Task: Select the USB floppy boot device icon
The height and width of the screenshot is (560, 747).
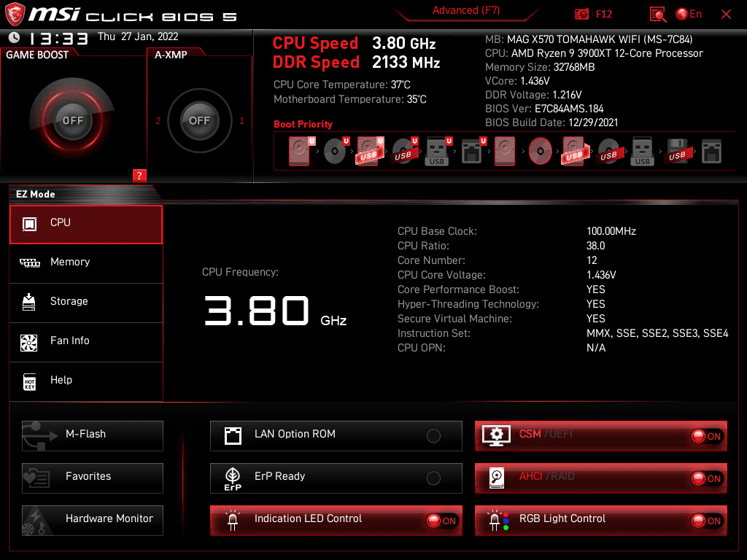Action: (x=677, y=151)
